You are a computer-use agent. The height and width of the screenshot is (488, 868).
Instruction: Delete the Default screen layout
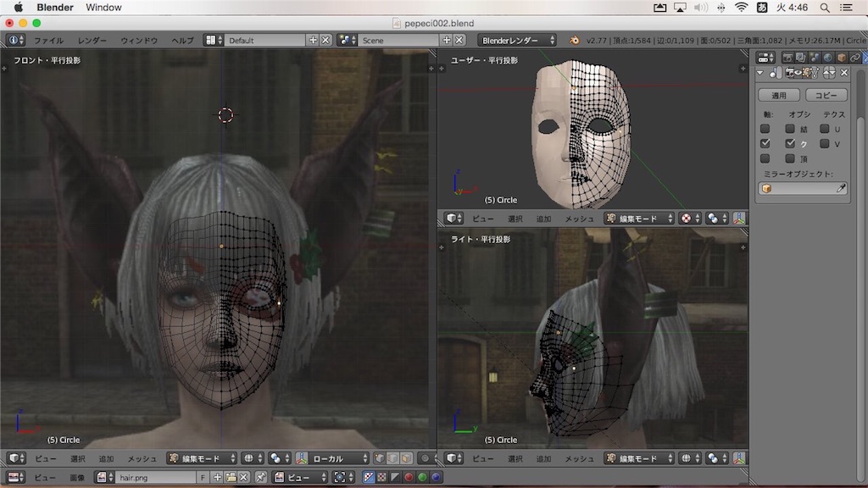pos(326,40)
